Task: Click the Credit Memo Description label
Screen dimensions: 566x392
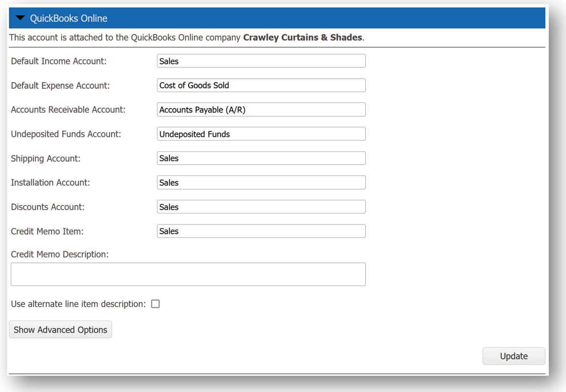Action: point(59,255)
